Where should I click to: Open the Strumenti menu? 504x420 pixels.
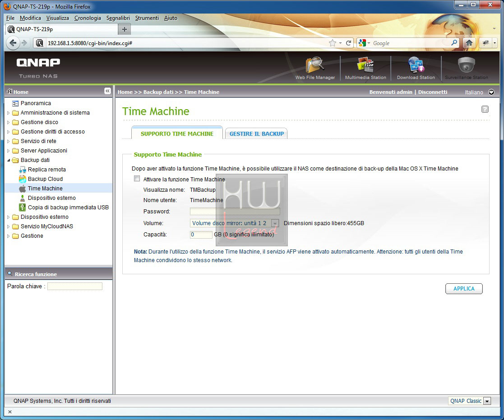[147, 18]
